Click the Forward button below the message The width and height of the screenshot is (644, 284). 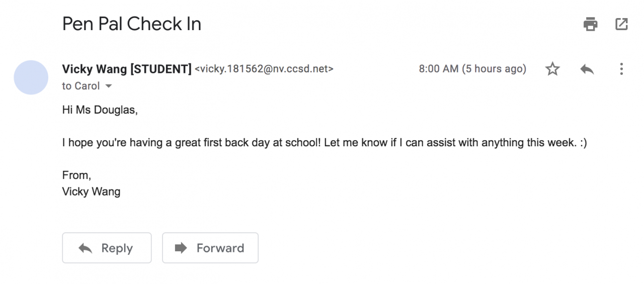210,248
